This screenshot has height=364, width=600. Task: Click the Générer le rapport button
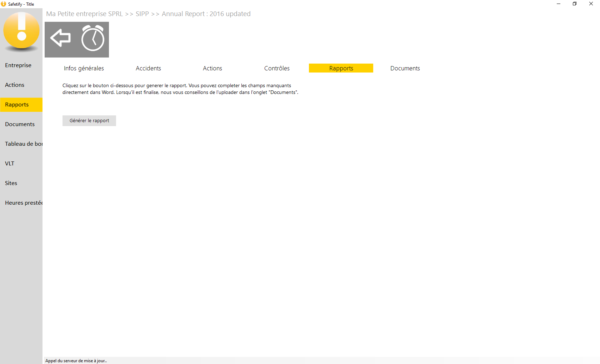coord(89,121)
